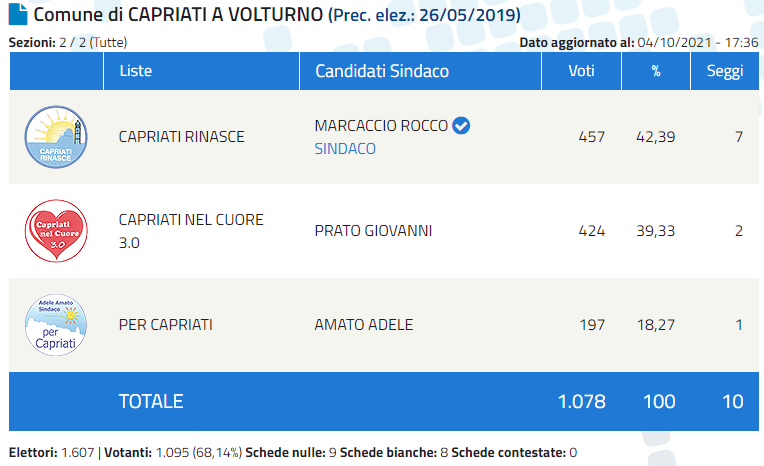Select the PER CAPRIATI list name
This screenshot has width=764, height=466.
point(165,324)
